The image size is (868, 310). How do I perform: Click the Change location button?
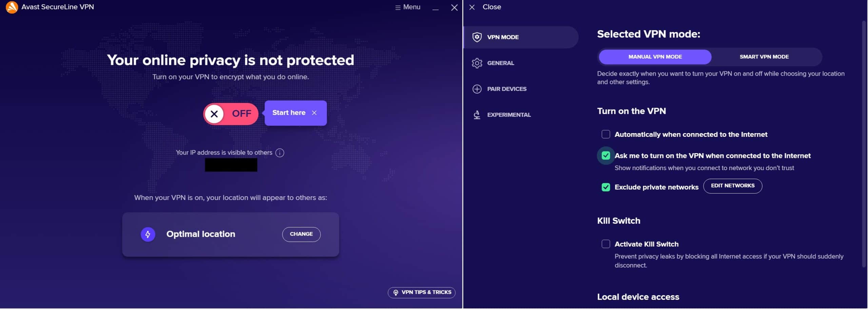301,235
